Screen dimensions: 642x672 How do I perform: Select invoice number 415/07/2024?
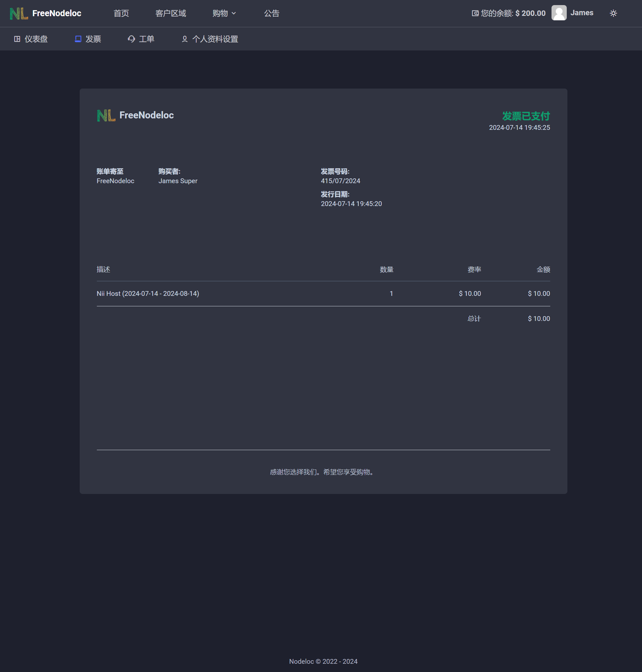point(340,181)
